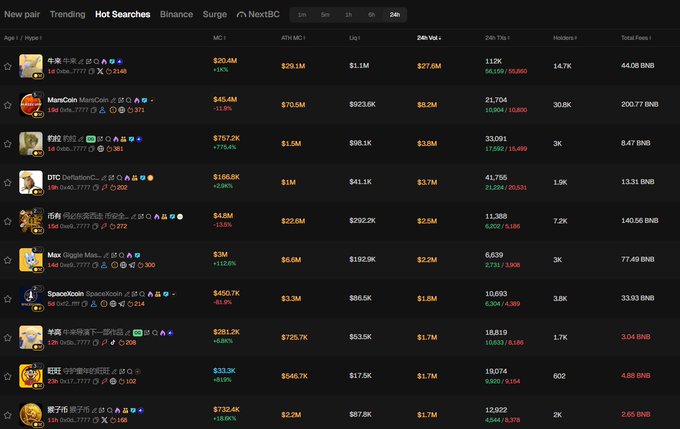
Task: Click the search icon beside MarsCoin
Action: click(x=128, y=100)
